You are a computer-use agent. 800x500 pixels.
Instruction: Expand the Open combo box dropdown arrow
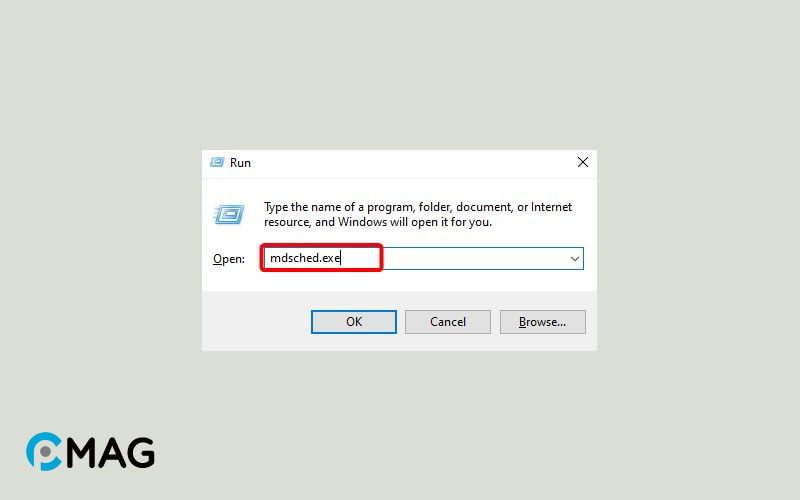tap(574, 259)
